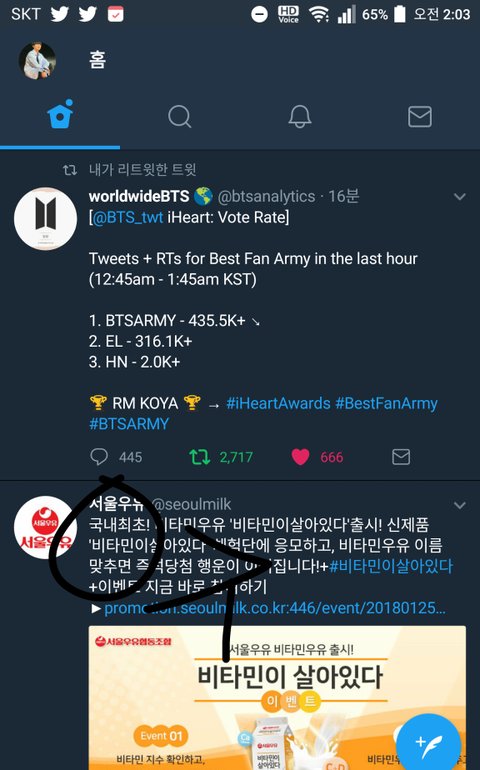Screen dimensions: 480x770
Task: Unlike the worldwideBTS tweet heart
Action: (300, 457)
